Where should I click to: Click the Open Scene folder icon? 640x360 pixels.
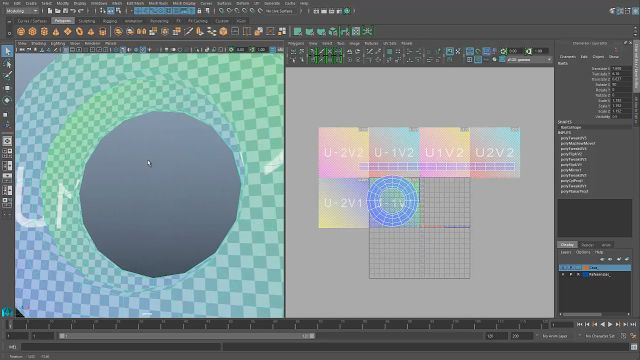tap(58, 11)
